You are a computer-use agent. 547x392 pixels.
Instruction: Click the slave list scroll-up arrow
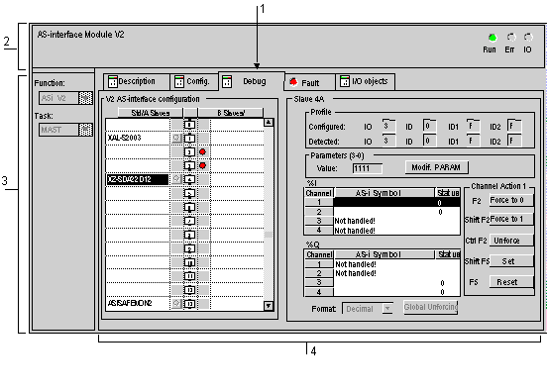point(269,122)
